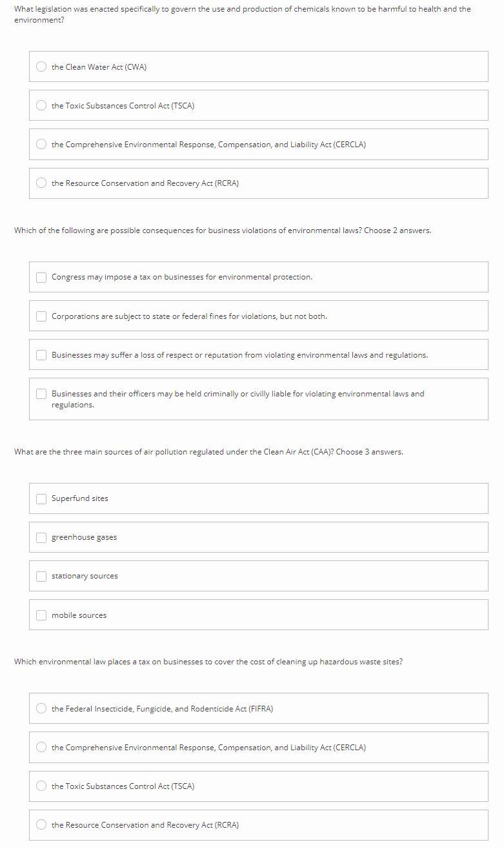This screenshot has height=849, width=504.
Task: Select TSCA in the final question
Action: pyautogui.click(x=41, y=786)
